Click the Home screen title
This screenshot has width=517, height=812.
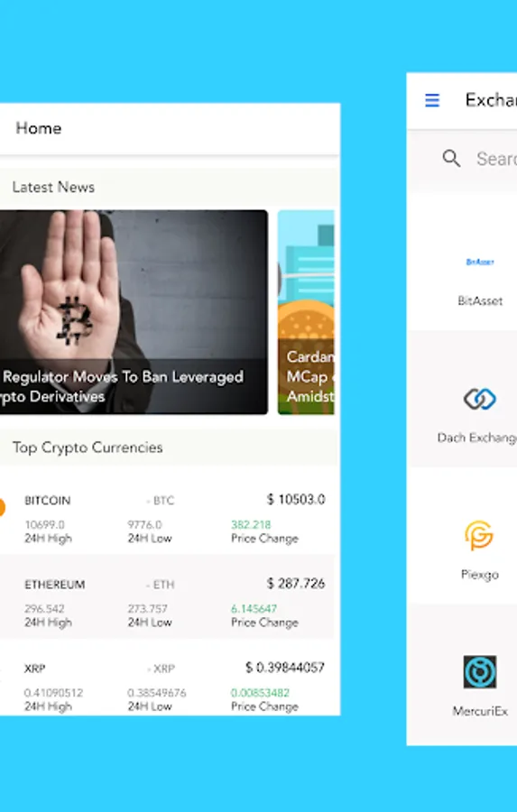[39, 128]
